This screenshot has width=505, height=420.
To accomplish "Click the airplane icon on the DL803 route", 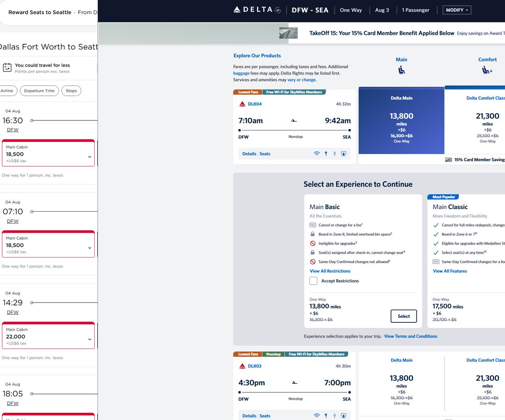I will (294, 383).
